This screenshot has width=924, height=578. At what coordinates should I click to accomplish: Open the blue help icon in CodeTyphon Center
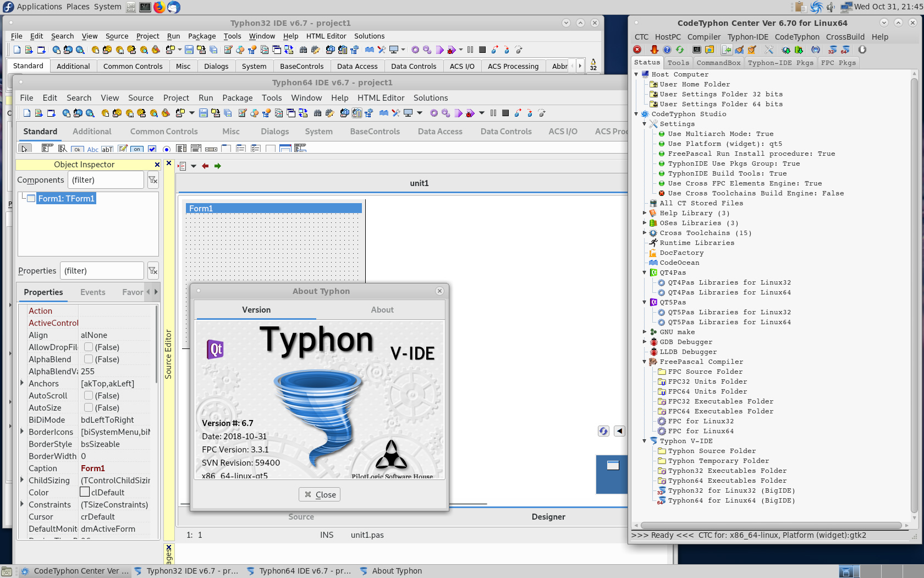tap(667, 50)
